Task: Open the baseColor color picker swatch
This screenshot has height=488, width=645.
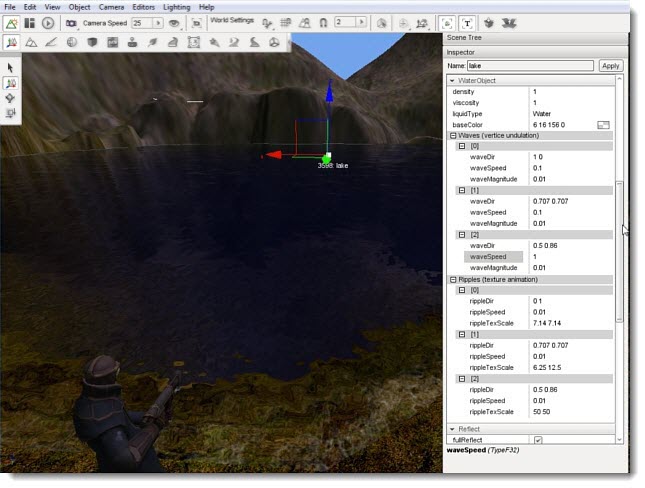Action: pos(603,125)
